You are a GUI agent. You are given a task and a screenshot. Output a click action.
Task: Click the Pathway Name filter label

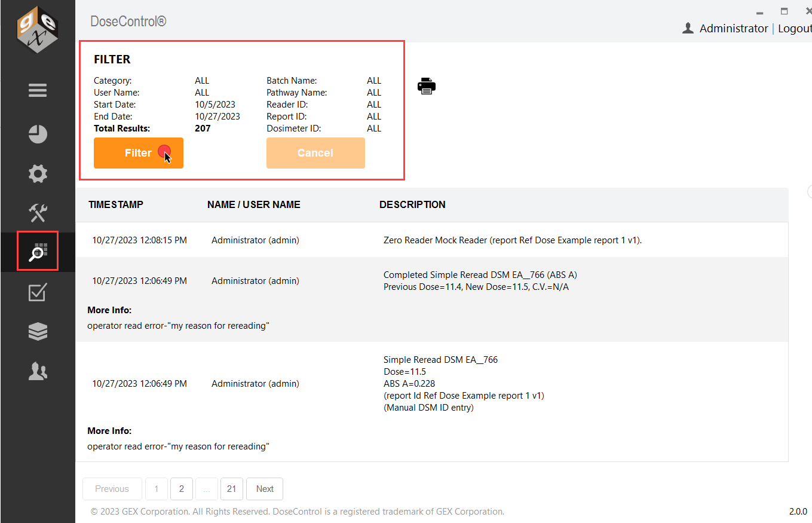[297, 93]
